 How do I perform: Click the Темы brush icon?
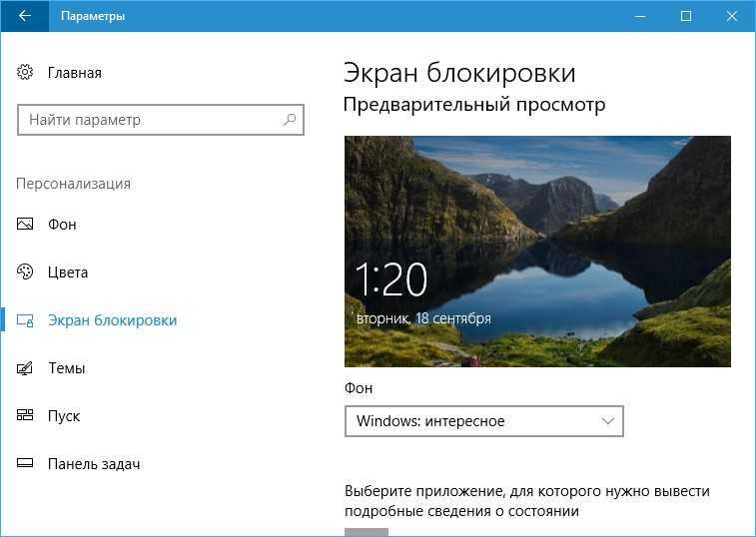click(25, 368)
